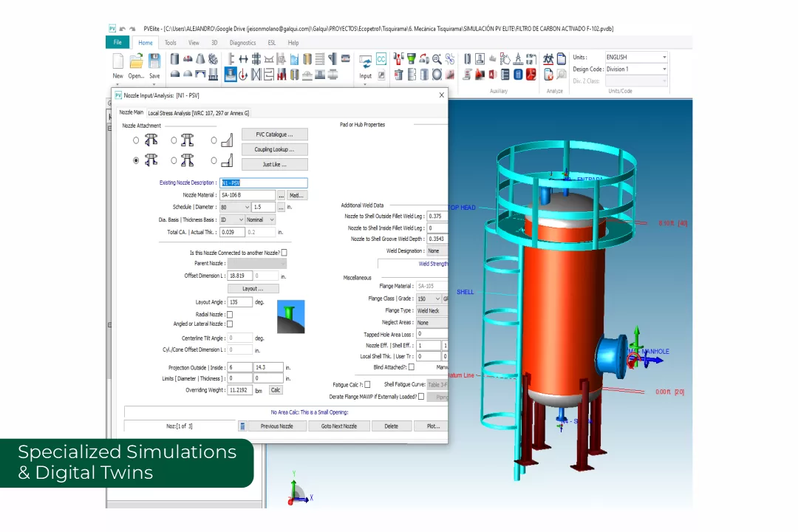Open the Flange Class 150 dropdown

click(x=429, y=299)
